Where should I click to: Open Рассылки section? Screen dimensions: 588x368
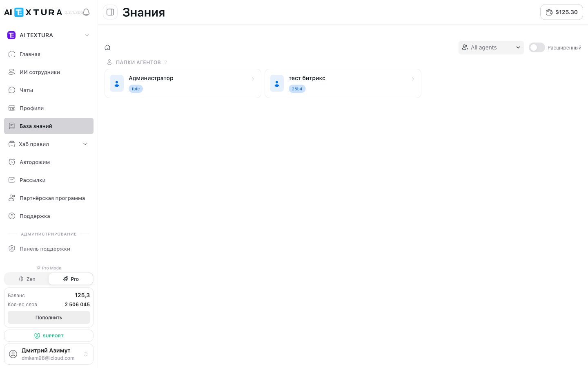point(49,180)
